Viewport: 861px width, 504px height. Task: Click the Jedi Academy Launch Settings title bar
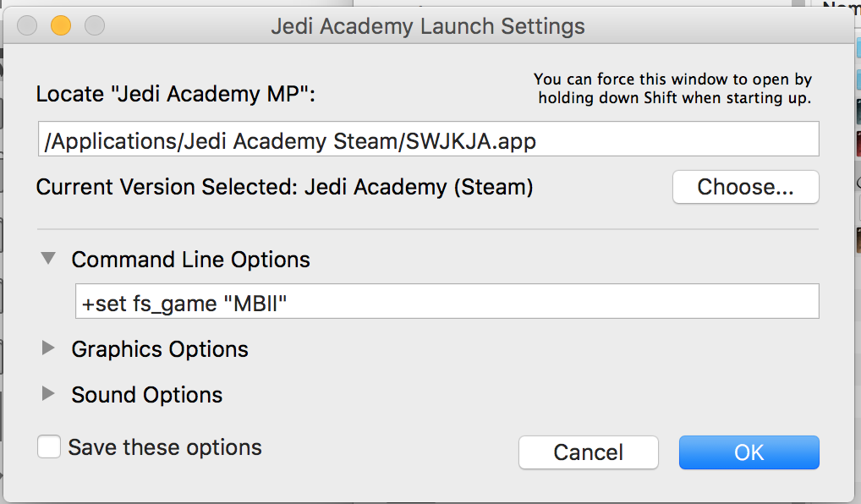[x=428, y=26]
